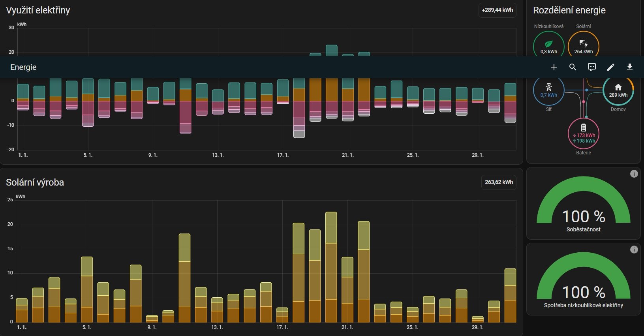644x336 pixels.
Task: Open search with the magnifier icon
Action: (573, 67)
